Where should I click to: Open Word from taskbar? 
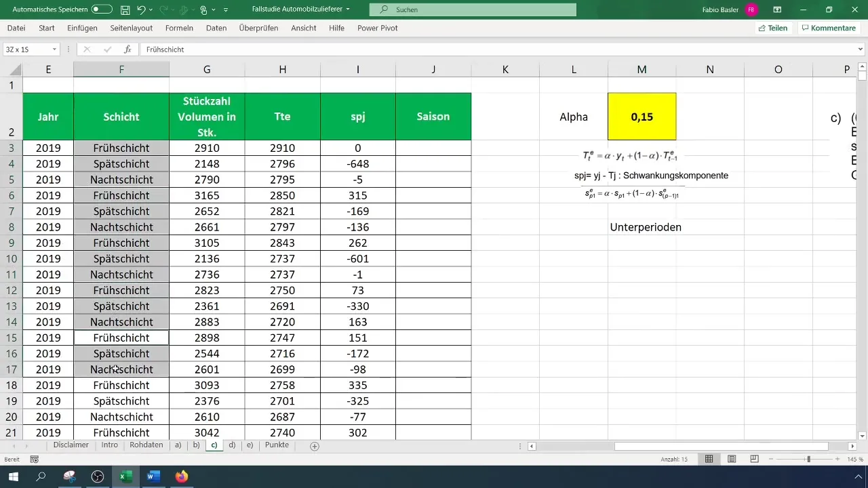click(153, 476)
